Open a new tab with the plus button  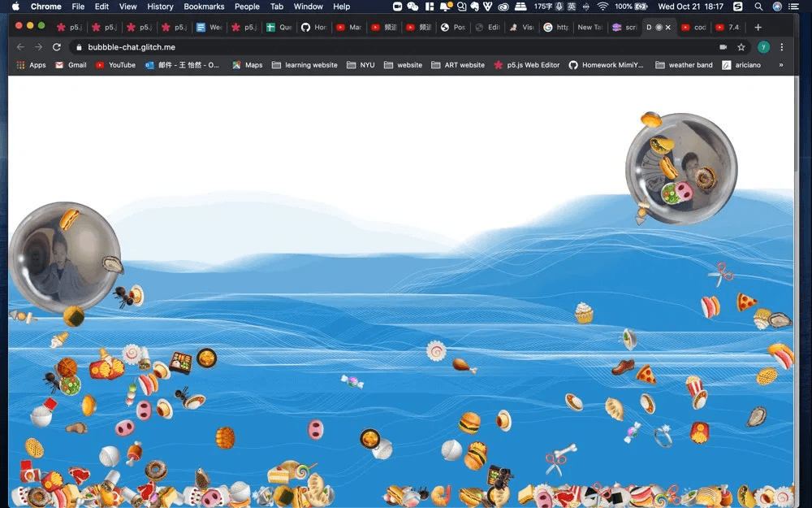pos(758,27)
